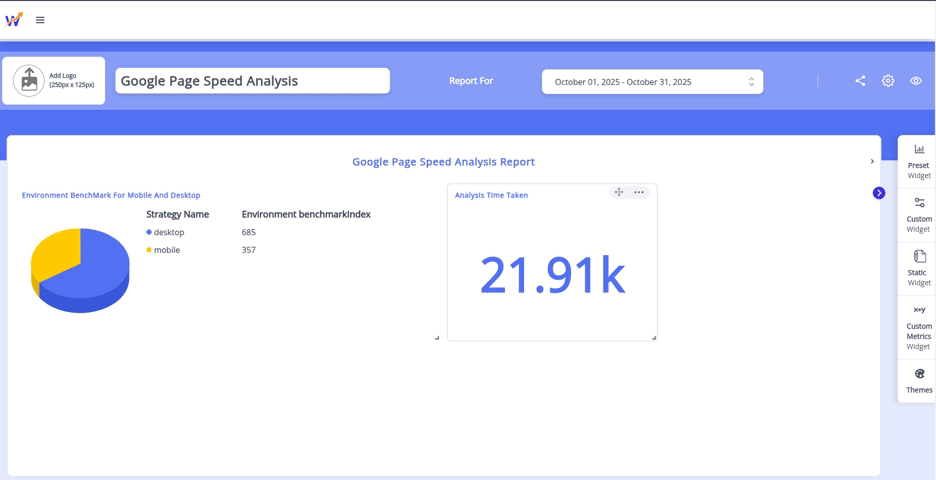
Task: Open the Static Widget panel
Action: [918, 269]
